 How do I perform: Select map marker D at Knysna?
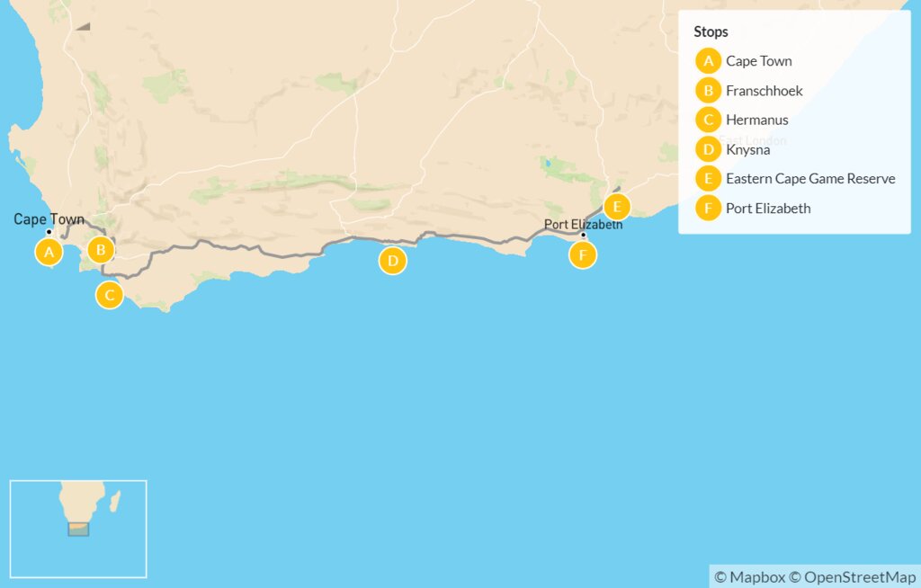[393, 261]
